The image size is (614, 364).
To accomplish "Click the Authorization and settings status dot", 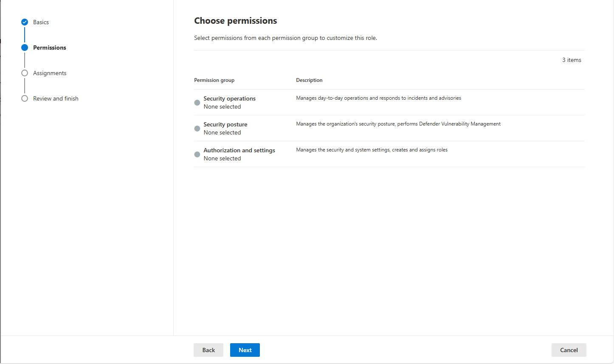I will [x=197, y=154].
